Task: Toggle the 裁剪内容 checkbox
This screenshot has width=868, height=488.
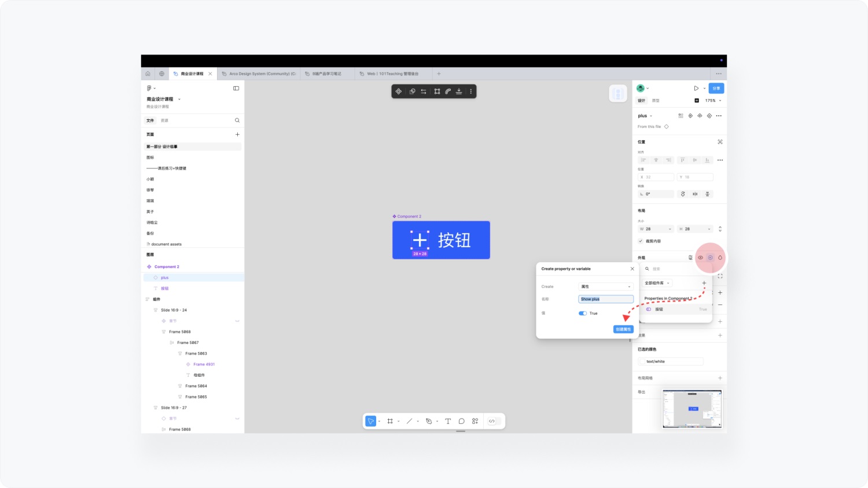Action: point(641,240)
